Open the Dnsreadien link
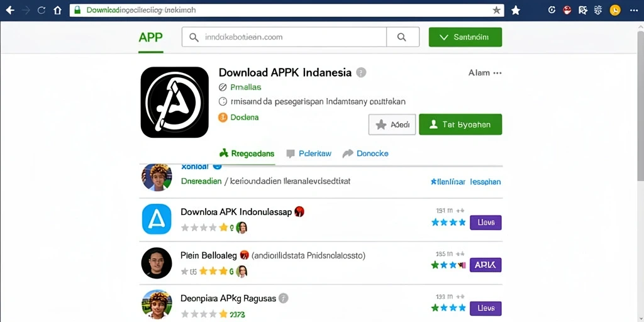The height and width of the screenshot is (322, 644). [x=201, y=181]
